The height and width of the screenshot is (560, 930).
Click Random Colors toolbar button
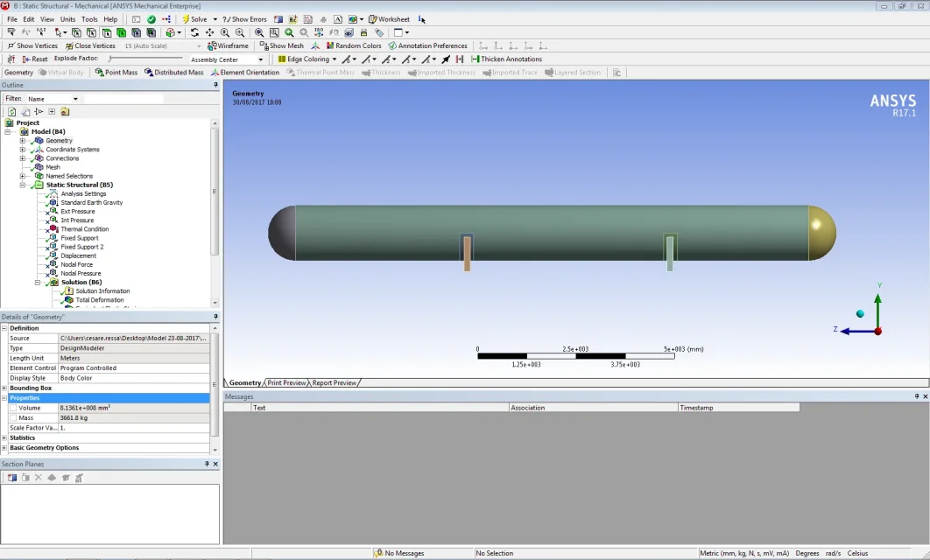[x=354, y=45]
